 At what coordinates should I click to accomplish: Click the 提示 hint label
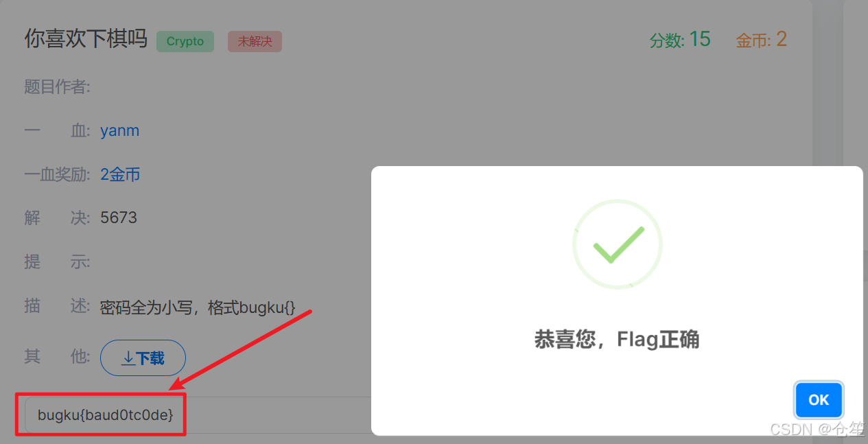pos(58,261)
